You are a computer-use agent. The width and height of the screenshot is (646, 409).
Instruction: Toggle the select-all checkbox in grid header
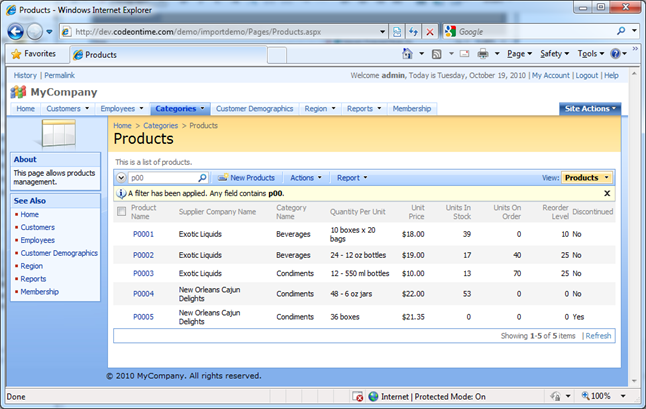(122, 211)
